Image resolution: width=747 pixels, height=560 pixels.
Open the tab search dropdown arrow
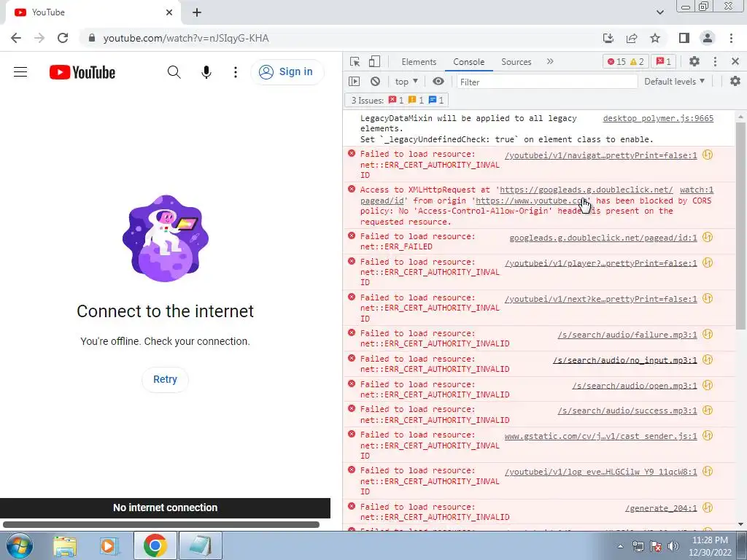coord(659,12)
